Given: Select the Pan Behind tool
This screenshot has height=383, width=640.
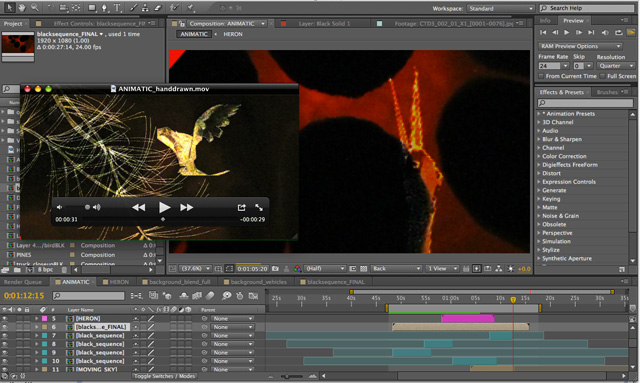Looking at the screenshot, I should [x=76, y=7].
